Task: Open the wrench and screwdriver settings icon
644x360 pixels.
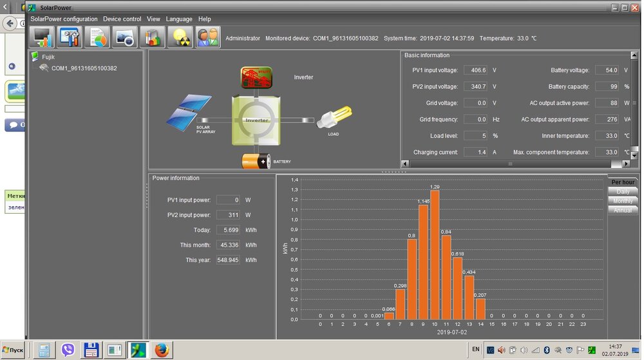Action: click(70, 37)
